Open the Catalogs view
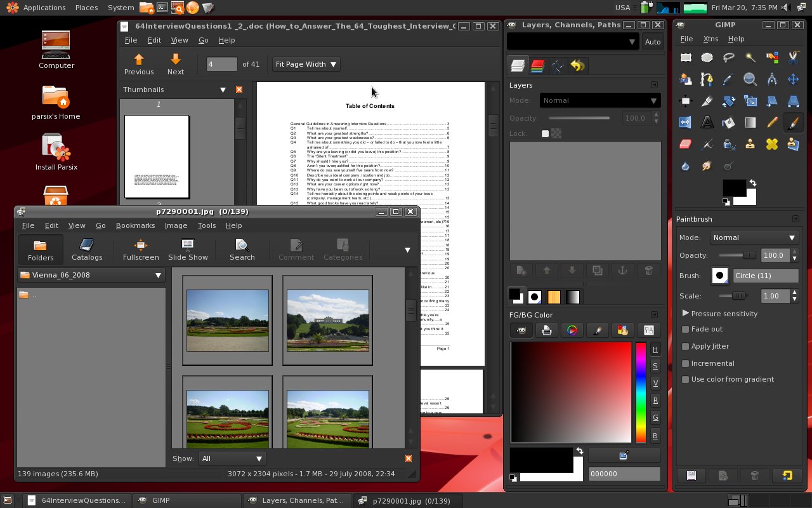 coord(87,250)
